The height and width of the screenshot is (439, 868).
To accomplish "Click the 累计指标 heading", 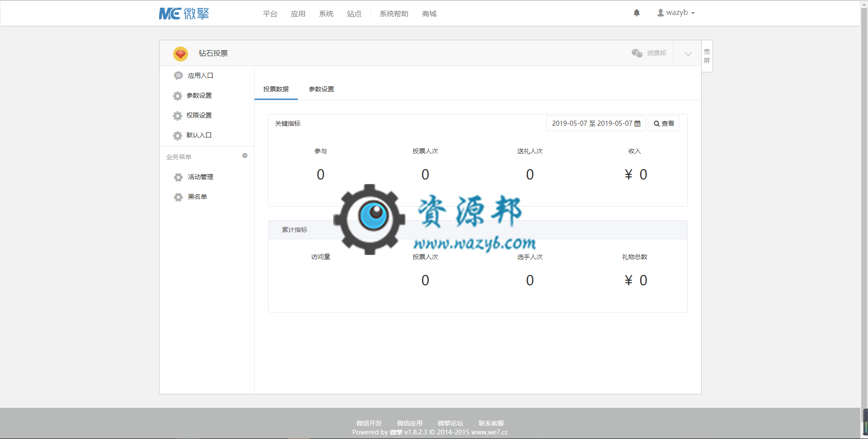I will click(295, 230).
